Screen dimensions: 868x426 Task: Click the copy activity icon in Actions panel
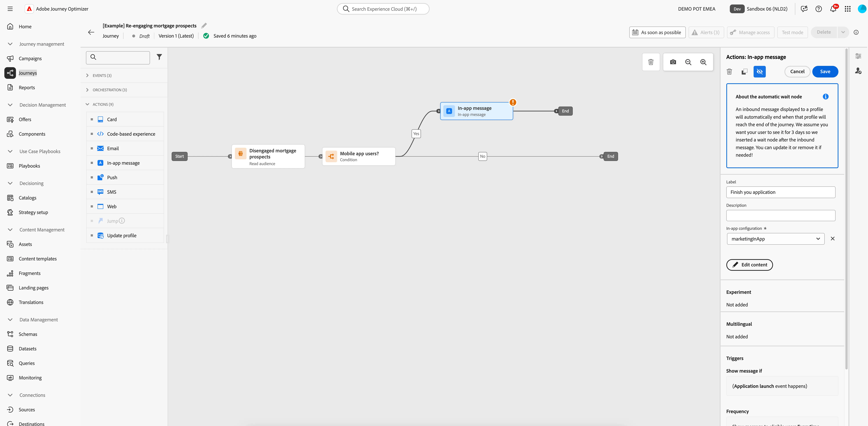click(x=744, y=72)
